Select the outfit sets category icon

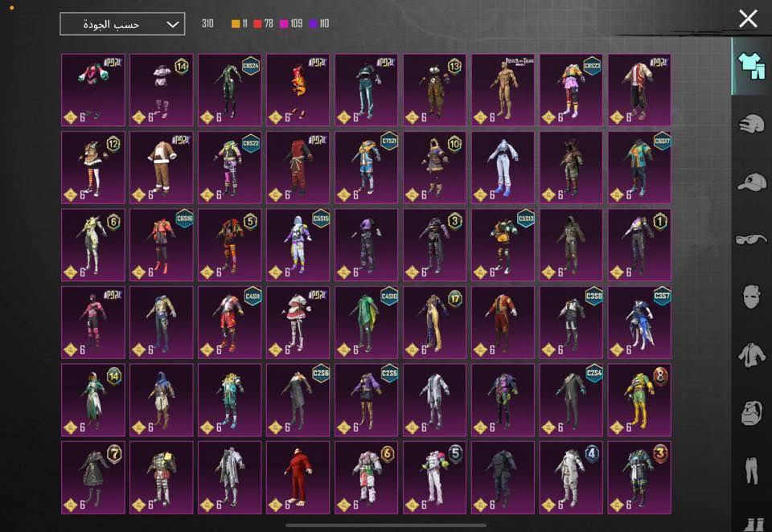pos(750,66)
